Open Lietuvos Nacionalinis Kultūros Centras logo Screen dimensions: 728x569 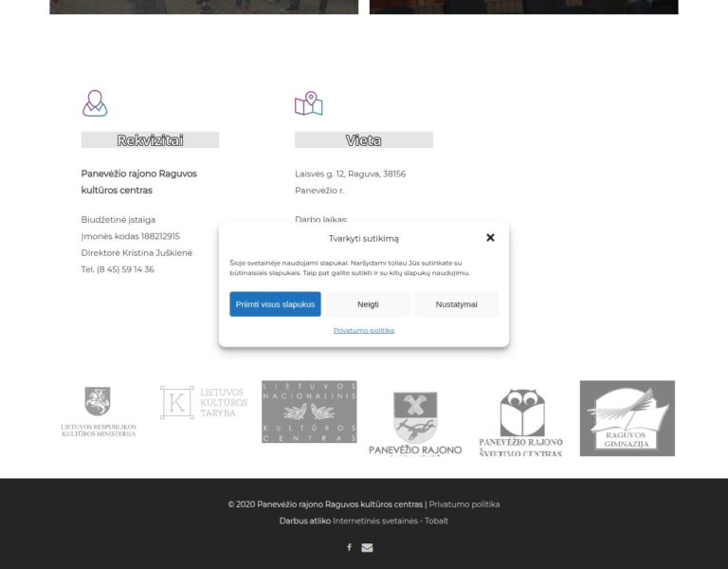click(x=309, y=412)
